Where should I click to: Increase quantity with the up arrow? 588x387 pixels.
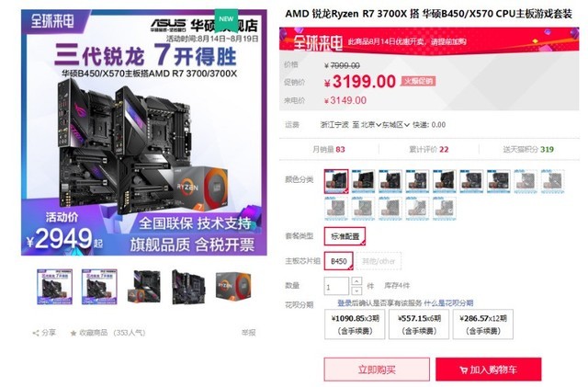356,281
